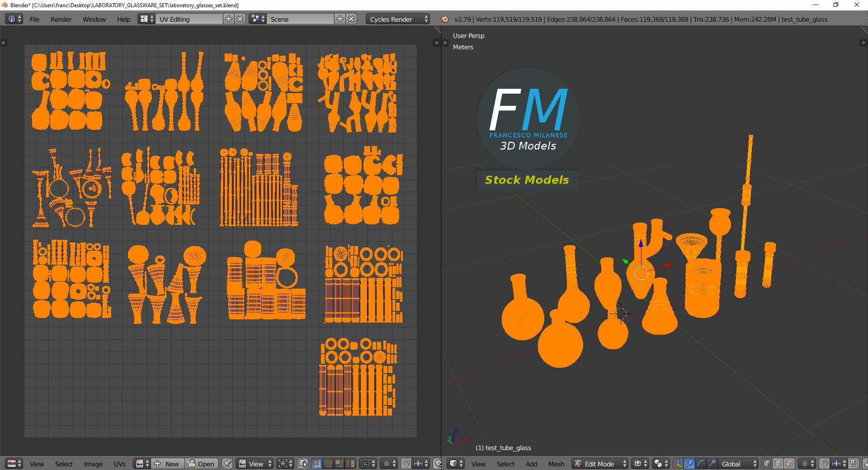Select UV edge selection mode
Image resolution: width=868 pixels, height=470 pixels.
coord(327,464)
